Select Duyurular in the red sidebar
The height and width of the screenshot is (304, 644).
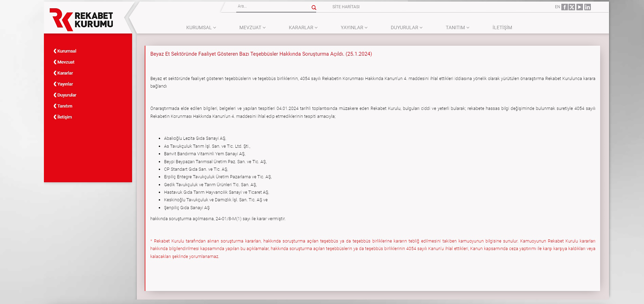point(65,95)
